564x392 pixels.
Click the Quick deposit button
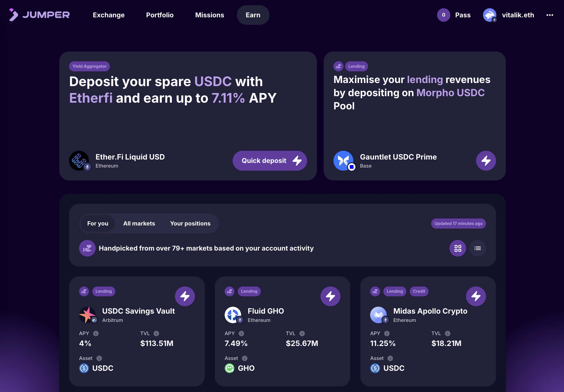click(x=270, y=161)
